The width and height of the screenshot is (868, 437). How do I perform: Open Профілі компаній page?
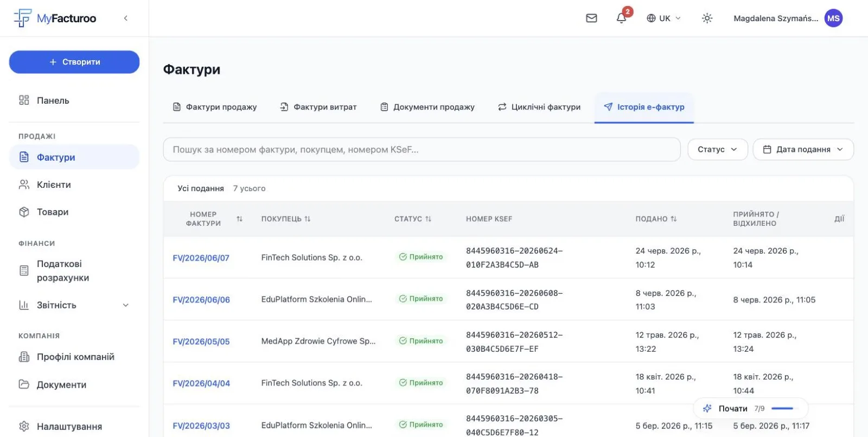tap(74, 357)
